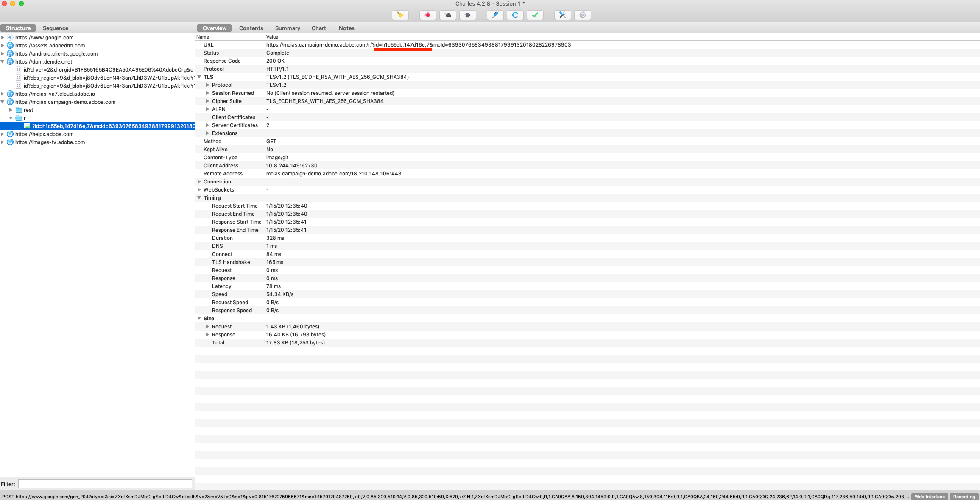Click the image icon of selected ?id= request

27,126
